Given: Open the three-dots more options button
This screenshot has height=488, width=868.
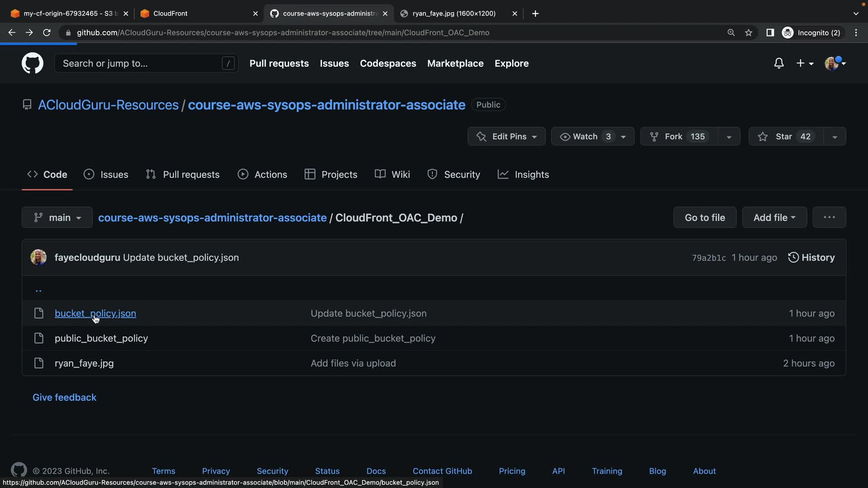Looking at the screenshot, I should [x=829, y=217].
